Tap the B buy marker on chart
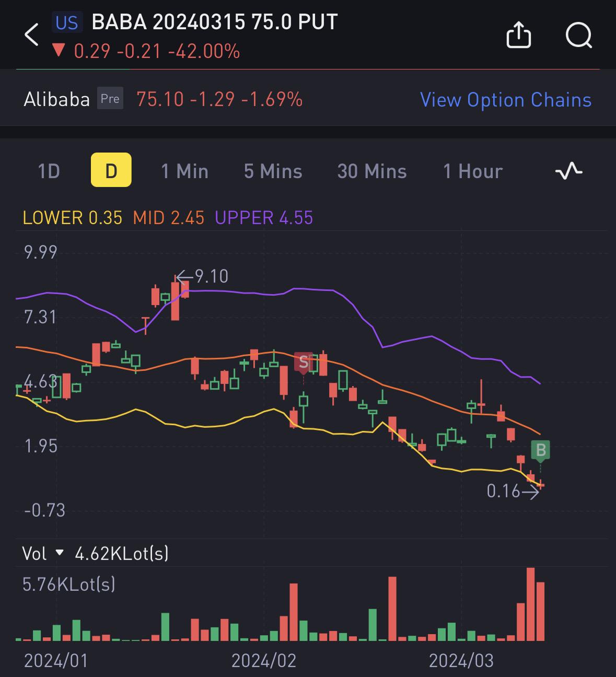The width and height of the screenshot is (616, 677). 541,451
